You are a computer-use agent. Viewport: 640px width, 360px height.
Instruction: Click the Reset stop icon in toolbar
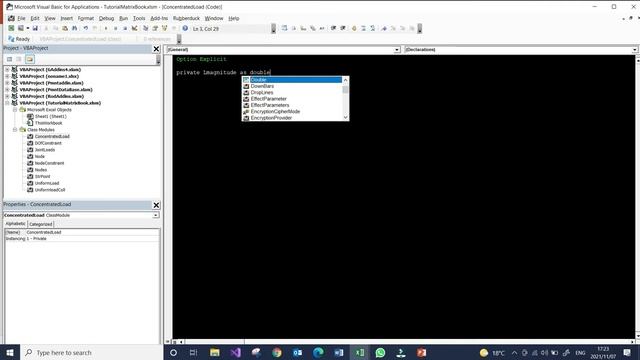pyautogui.click(x=125, y=28)
